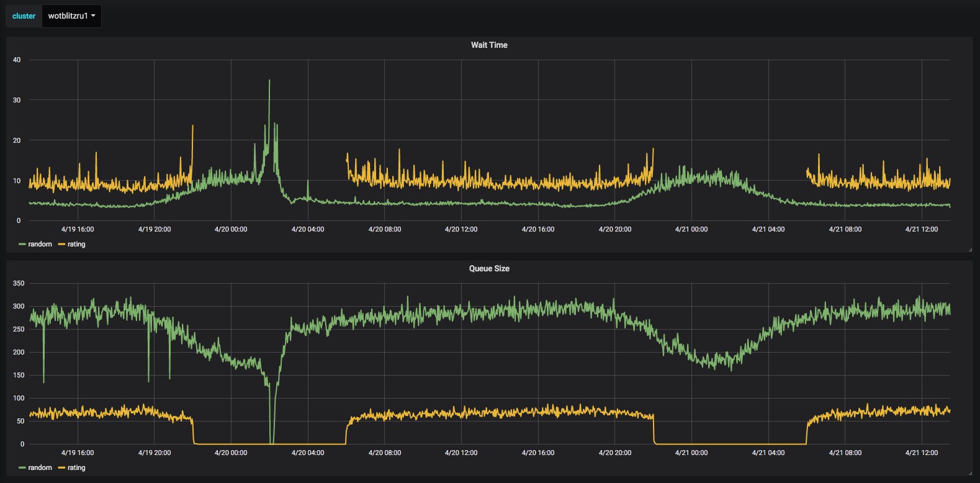The width and height of the screenshot is (980, 483).
Task: Click the 200 y-axis value in Queue Size
Action: point(19,352)
